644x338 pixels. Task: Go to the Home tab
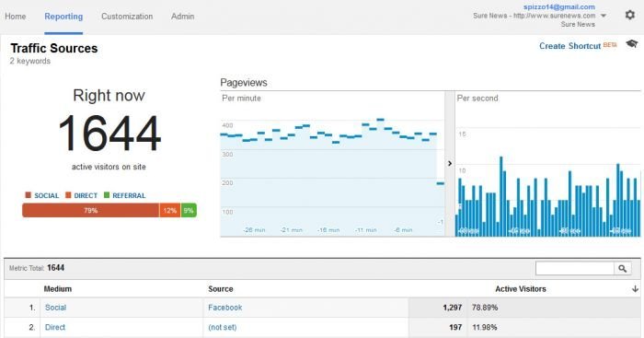click(16, 17)
